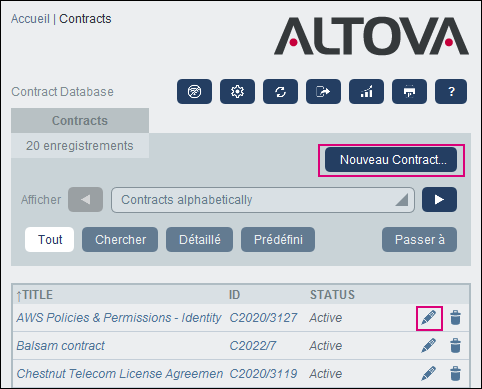Click the Accueil breadcrumb link
The width and height of the screenshot is (482, 389).
tap(30, 19)
